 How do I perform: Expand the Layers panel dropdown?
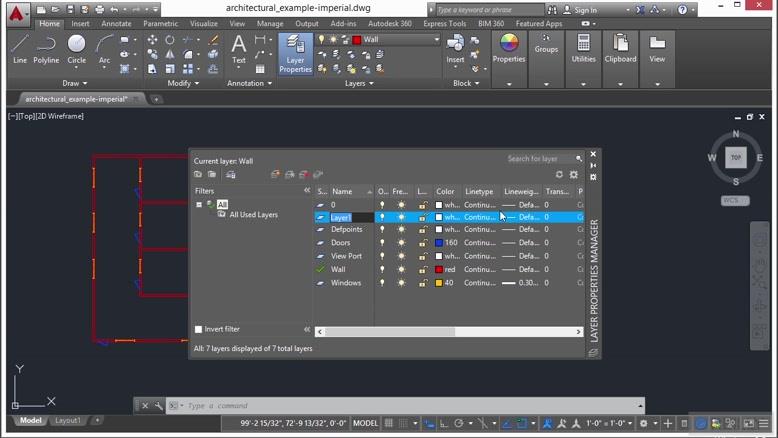coord(359,83)
